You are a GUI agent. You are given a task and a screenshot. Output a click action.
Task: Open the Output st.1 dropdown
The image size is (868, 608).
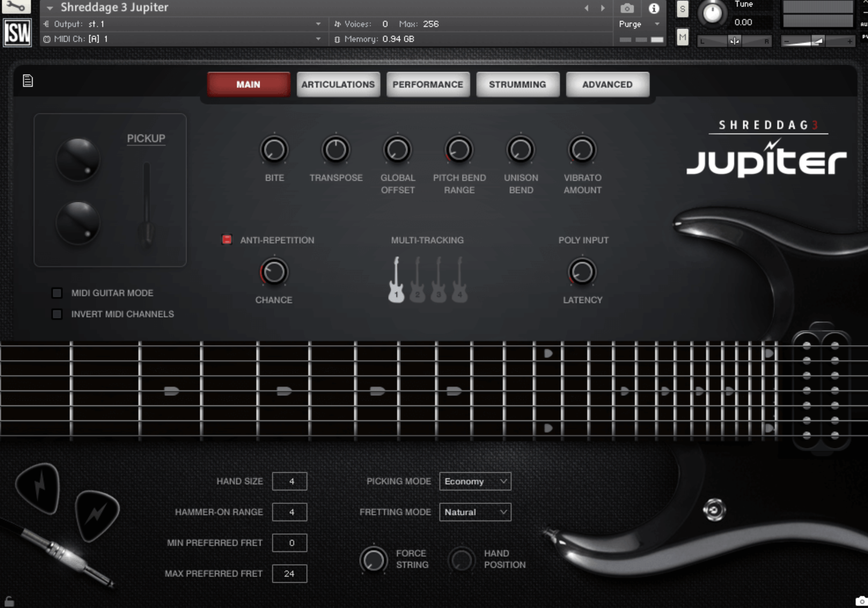coord(318,23)
